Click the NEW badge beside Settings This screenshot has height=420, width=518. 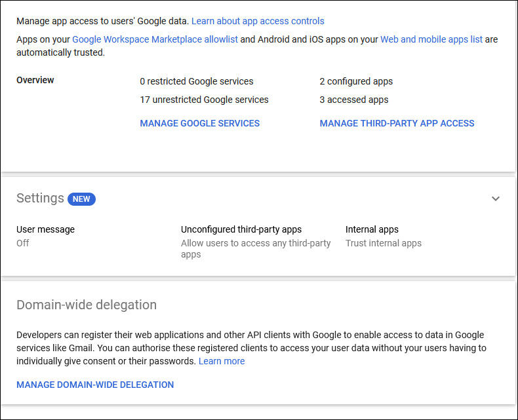[81, 199]
